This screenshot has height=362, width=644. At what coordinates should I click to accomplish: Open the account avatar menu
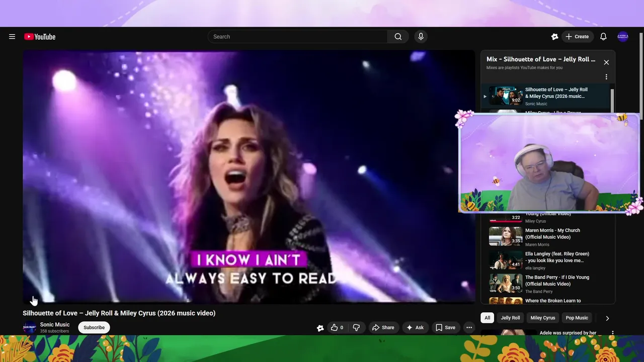[x=623, y=37]
